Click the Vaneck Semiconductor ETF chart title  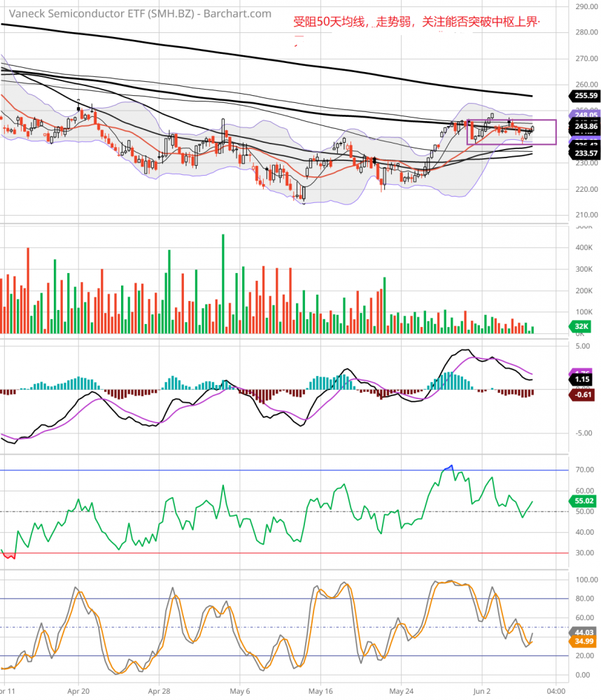[x=136, y=13]
